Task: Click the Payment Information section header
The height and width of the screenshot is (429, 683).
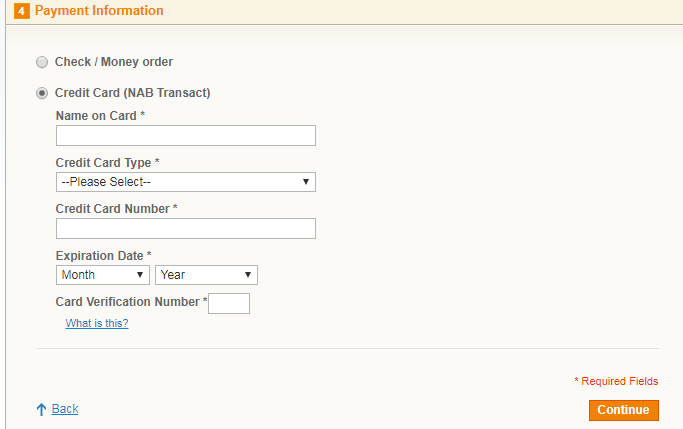Action: (99, 11)
